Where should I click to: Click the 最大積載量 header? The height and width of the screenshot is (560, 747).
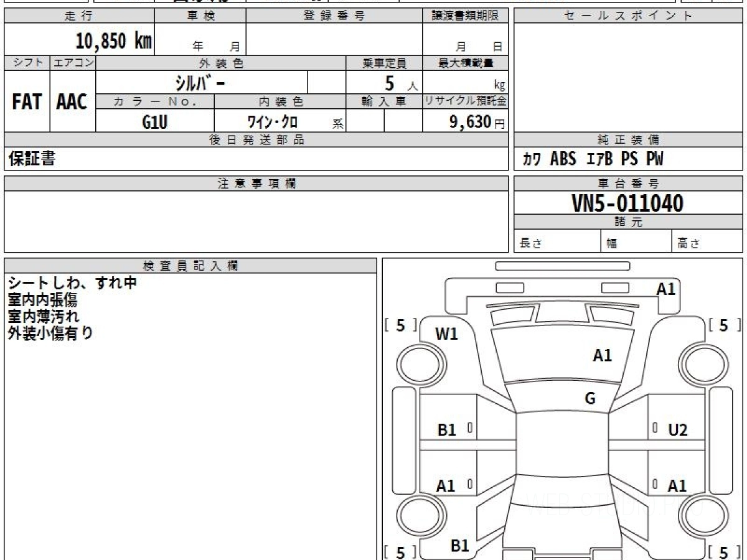pyautogui.click(x=465, y=63)
